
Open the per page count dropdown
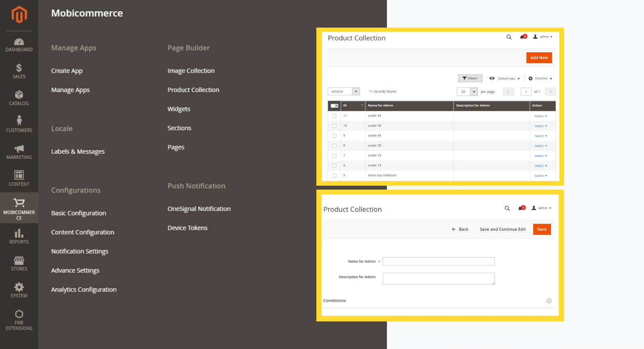[x=467, y=92]
